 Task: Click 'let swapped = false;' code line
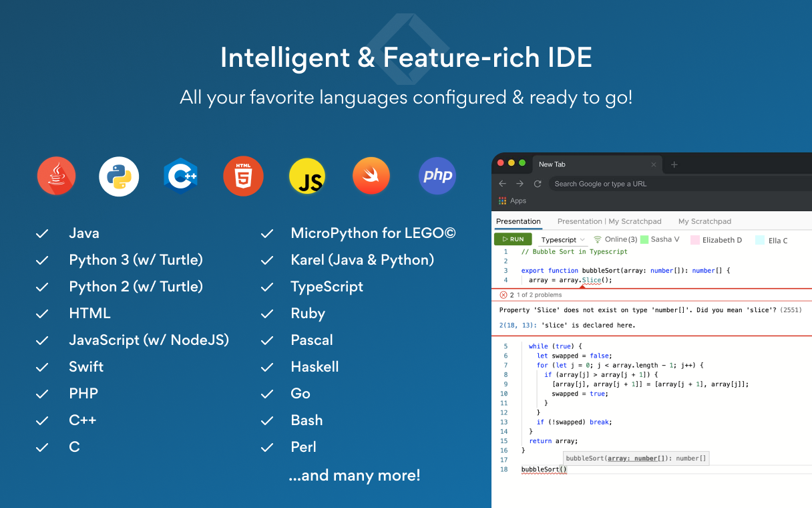click(x=574, y=356)
